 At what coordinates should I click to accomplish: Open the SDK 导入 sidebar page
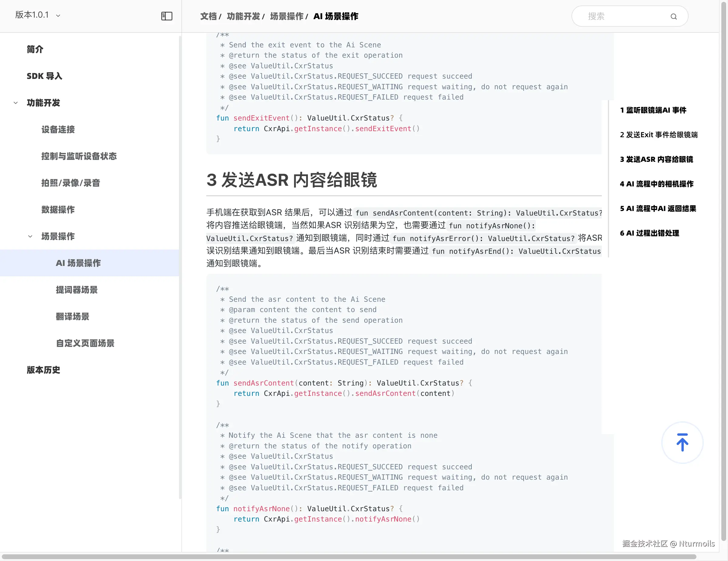[x=44, y=76]
